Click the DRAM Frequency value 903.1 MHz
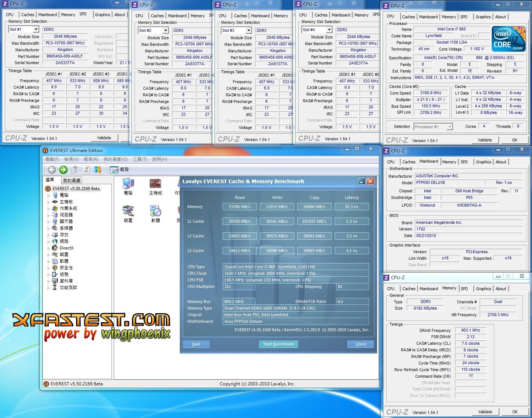 tap(471, 330)
